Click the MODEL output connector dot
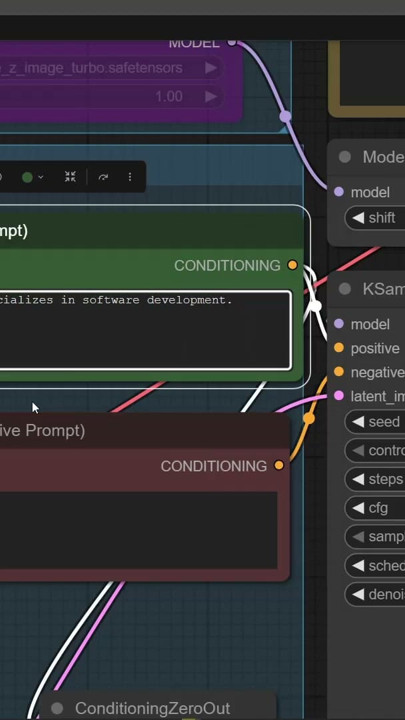Image resolution: width=405 pixels, height=720 pixels. point(232,42)
